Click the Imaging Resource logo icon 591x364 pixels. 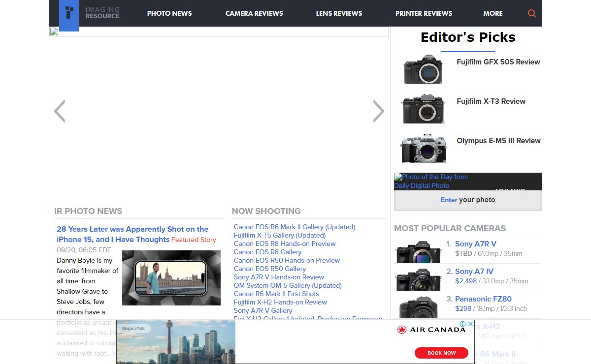[x=69, y=14]
